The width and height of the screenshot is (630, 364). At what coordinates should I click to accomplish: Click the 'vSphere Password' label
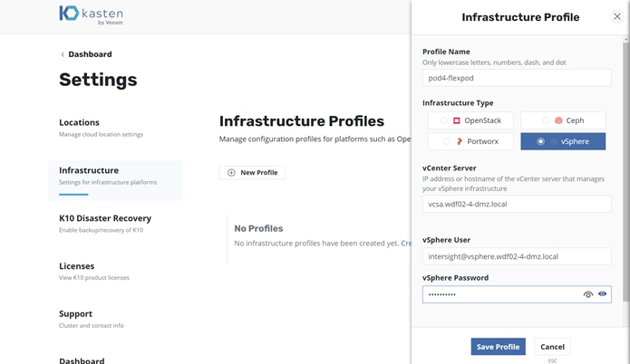tap(455, 278)
